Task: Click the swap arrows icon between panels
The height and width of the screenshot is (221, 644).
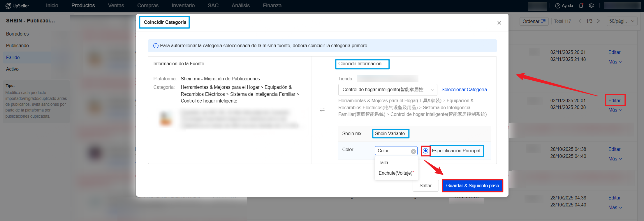Action: pyautogui.click(x=322, y=110)
